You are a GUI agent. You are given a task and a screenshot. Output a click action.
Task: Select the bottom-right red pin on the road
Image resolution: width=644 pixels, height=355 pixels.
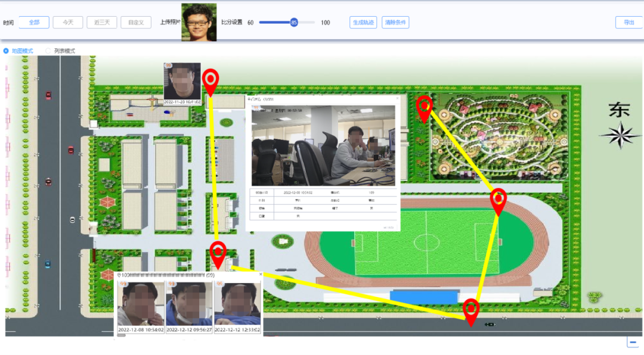tap(471, 310)
